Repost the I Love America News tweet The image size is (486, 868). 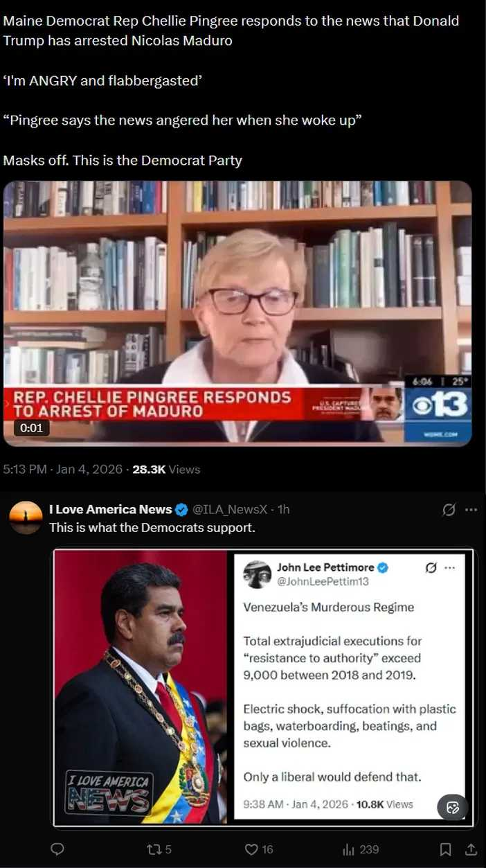159,849
